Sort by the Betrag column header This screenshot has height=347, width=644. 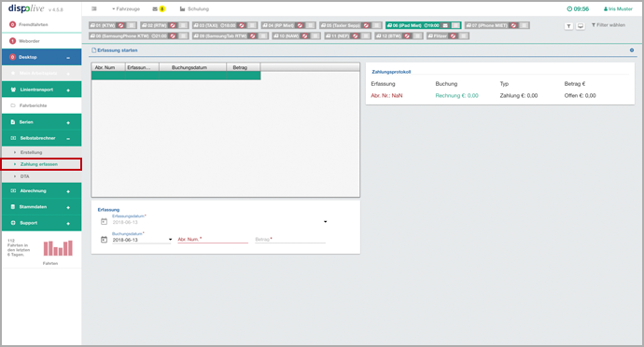click(x=244, y=67)
